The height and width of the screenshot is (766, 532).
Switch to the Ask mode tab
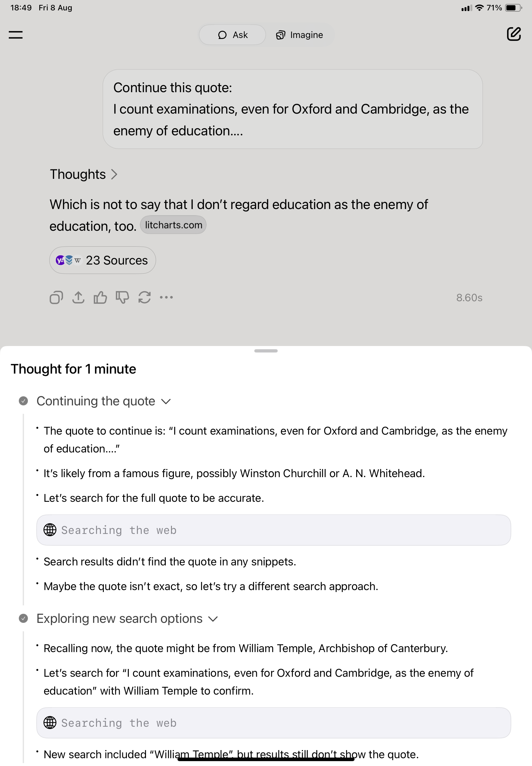click(x=232, y=35)
